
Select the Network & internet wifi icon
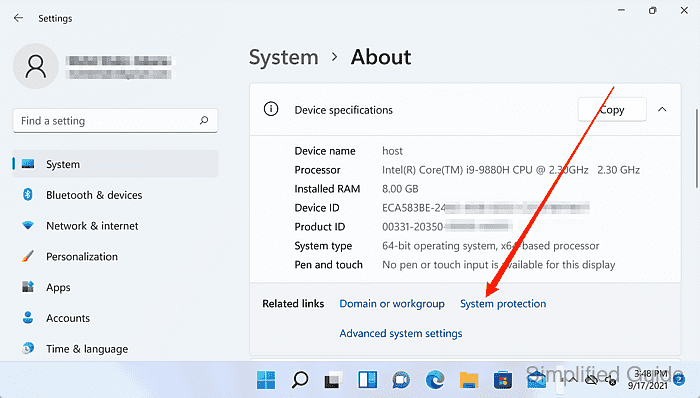(28, 226)
